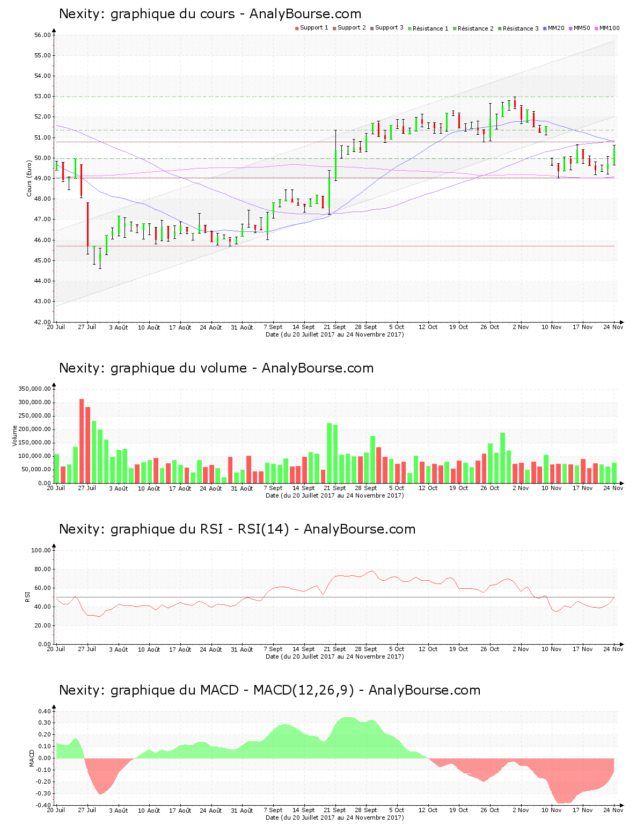
Task: Click the Support 1 legend entry
Action: (312, 28)
